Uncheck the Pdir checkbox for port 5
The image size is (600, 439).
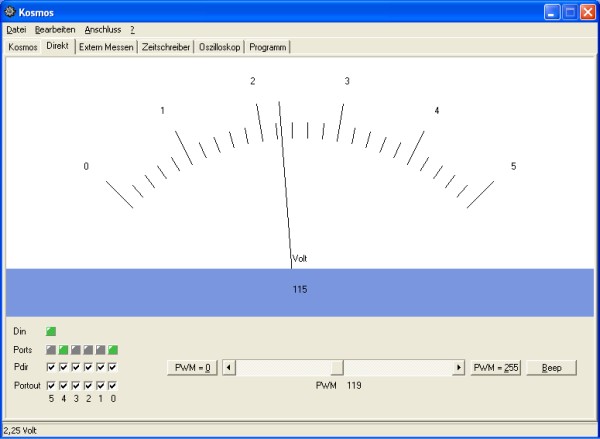pos(51,367)
